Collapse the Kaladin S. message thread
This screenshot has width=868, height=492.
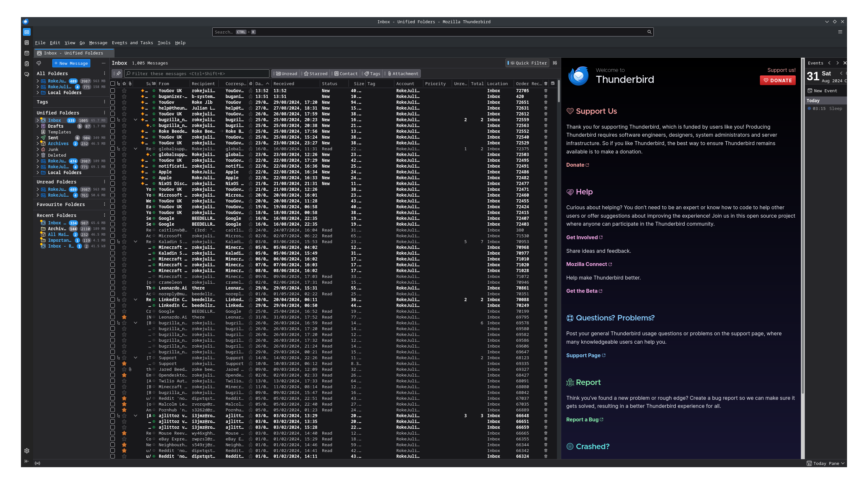pyautogui.click(x=135, y=241)
